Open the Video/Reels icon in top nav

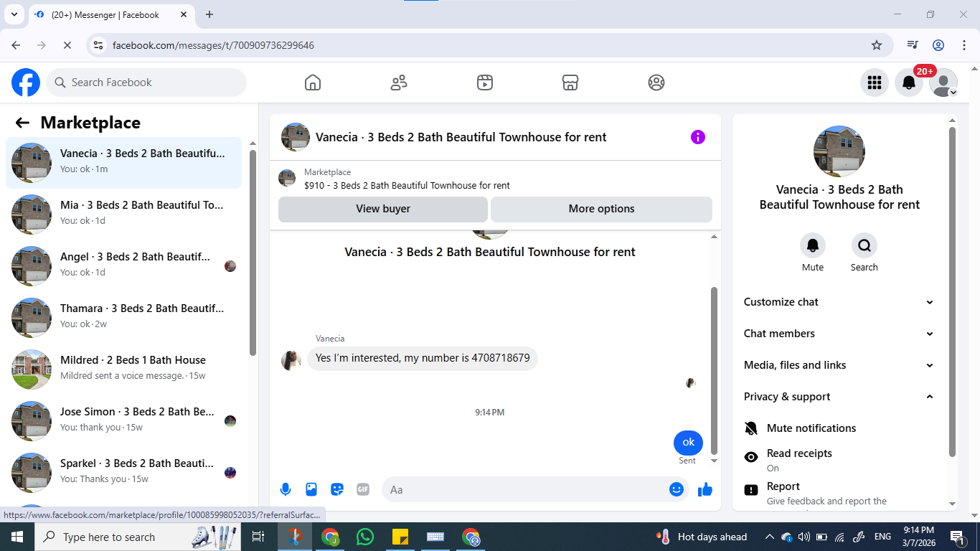click(x=485, y=83)
